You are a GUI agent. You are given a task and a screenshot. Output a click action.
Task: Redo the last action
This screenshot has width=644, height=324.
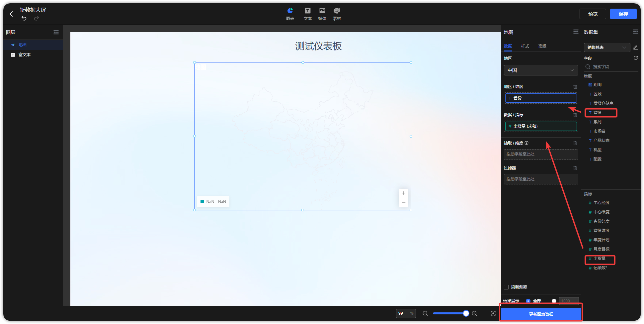click(x=37, y=18)
